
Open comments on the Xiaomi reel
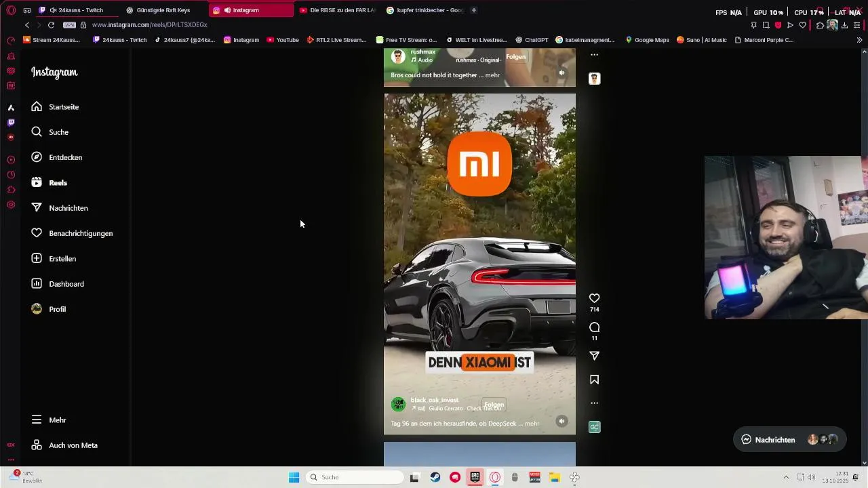click(594, 327)
